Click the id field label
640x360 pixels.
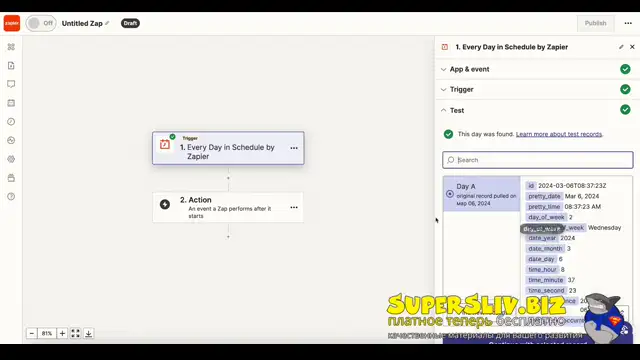[x=531, y=186]
